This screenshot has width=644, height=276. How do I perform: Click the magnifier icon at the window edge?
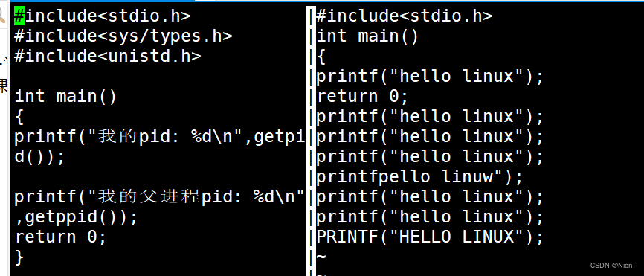pos(2,16)
